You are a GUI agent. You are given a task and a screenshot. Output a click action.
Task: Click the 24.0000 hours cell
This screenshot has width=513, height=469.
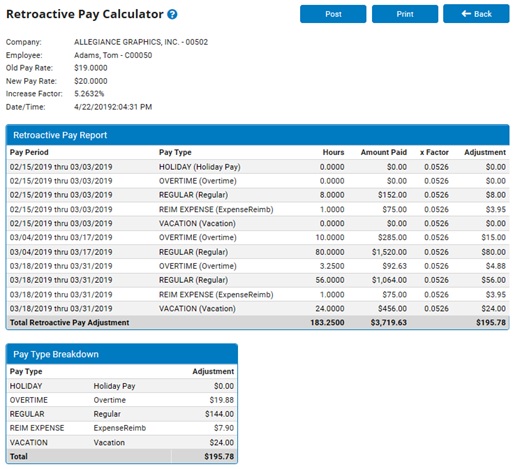[330, 309]
